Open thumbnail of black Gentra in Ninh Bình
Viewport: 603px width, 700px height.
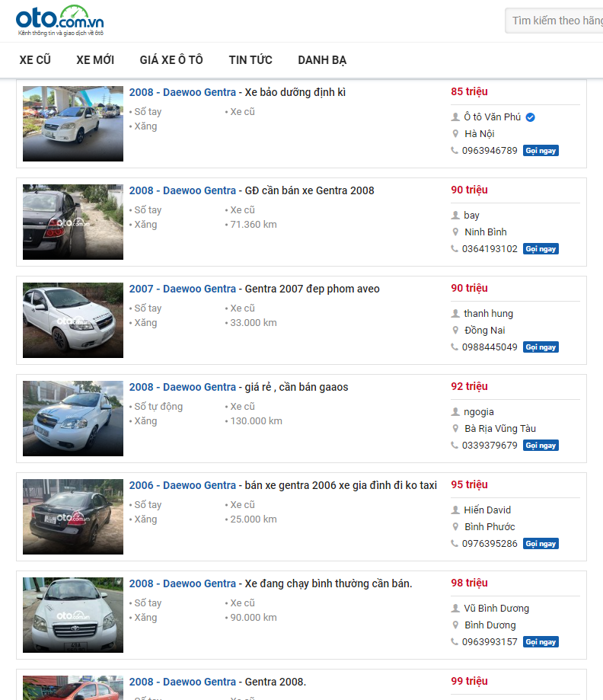[73, 222]
